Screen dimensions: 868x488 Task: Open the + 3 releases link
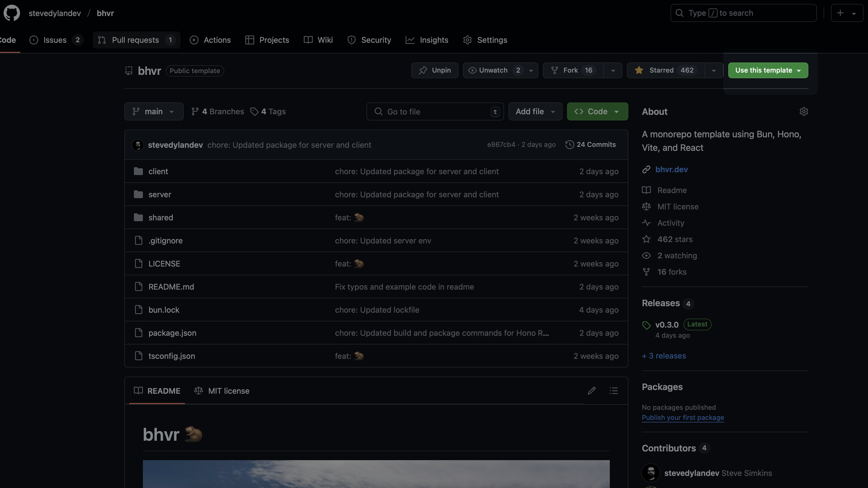(664, 356)
